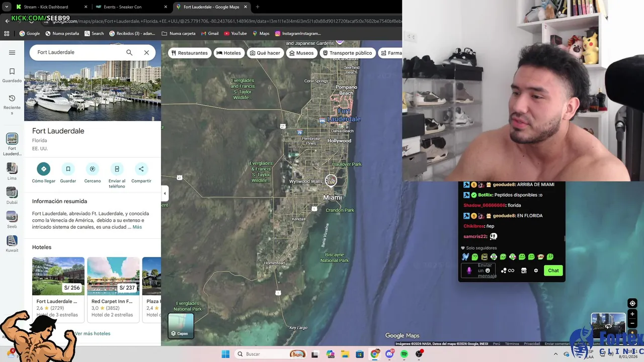Open the Google Maps hamburger menu
The height and width of the screenshot is (362, 644).
pyautogui.click(x=12, y=52)
